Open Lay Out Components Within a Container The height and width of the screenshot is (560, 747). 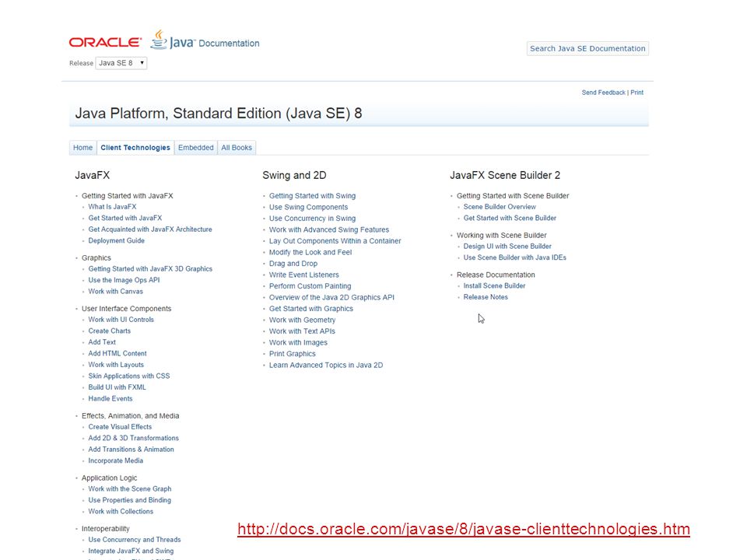tap(335, 241)
